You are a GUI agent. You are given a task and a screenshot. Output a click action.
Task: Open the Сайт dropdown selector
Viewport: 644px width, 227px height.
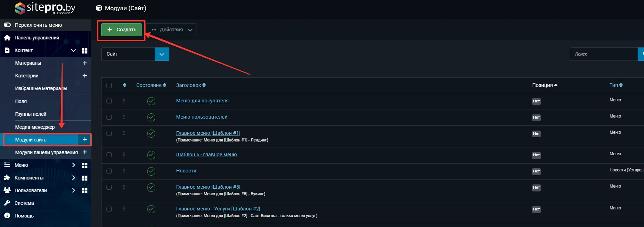coord(135,54)
